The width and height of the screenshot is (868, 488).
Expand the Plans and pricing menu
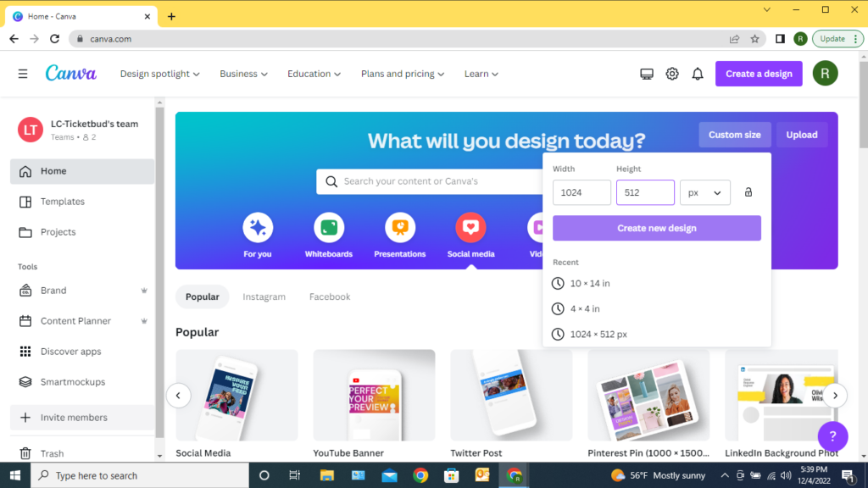(403, 74)
